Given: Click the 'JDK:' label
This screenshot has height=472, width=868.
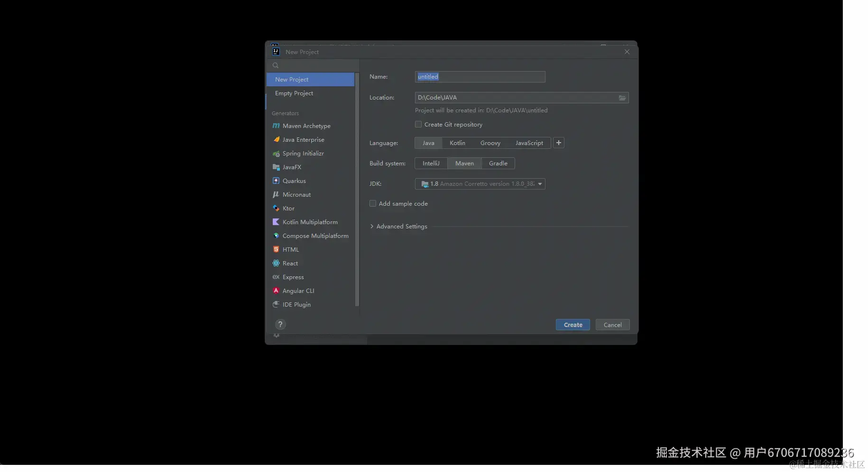Looking at the screenshot, I should 375,184.
